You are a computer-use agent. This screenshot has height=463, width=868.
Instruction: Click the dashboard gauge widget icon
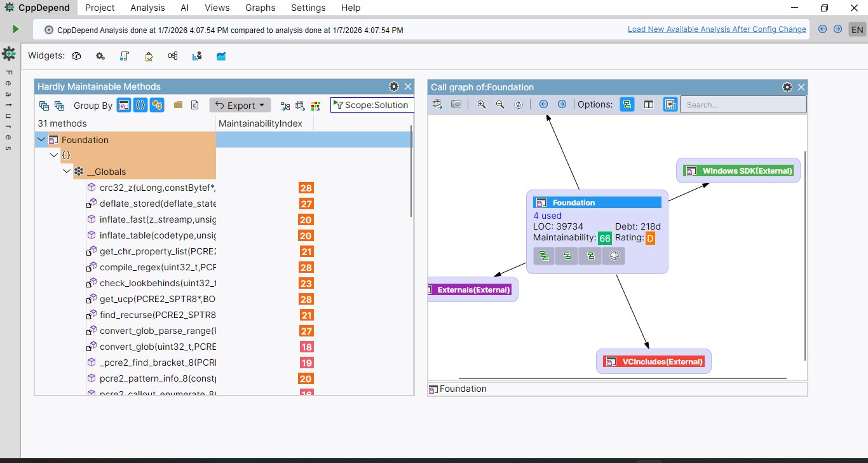[76, 56]
